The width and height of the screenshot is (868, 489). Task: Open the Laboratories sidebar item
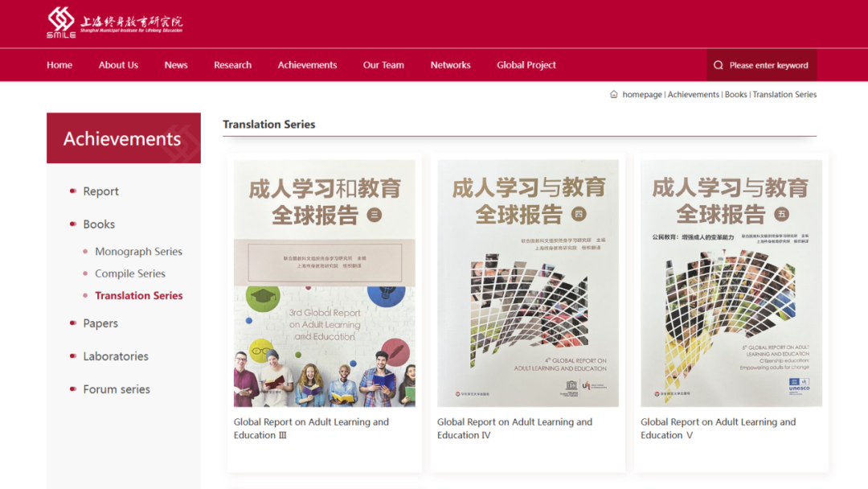[116, 356]
